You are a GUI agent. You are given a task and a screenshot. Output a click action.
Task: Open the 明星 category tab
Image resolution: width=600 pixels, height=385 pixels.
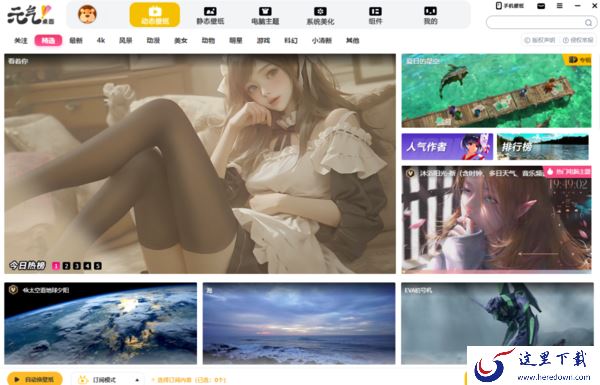(x=236, y=40)
